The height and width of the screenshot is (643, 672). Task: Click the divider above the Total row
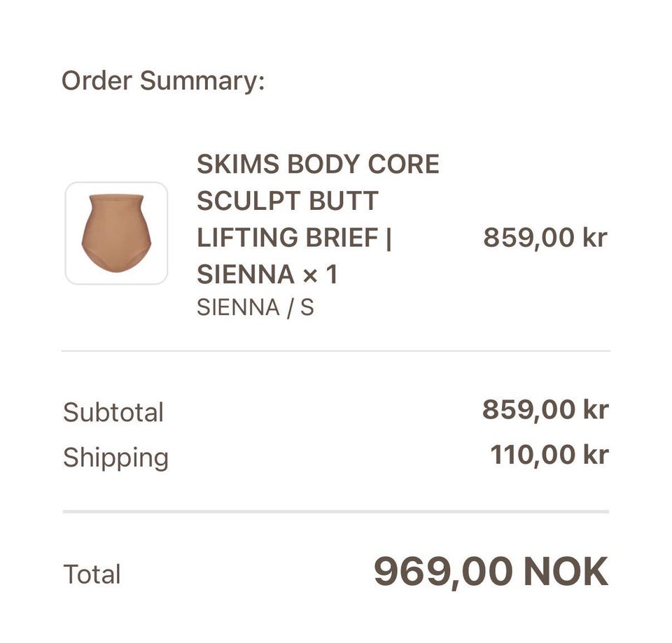point(335,511)
